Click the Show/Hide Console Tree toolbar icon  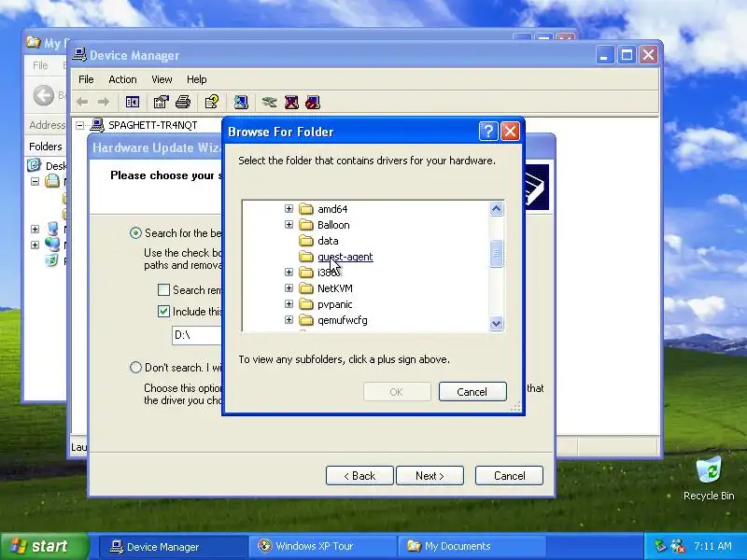coord(132,102)
